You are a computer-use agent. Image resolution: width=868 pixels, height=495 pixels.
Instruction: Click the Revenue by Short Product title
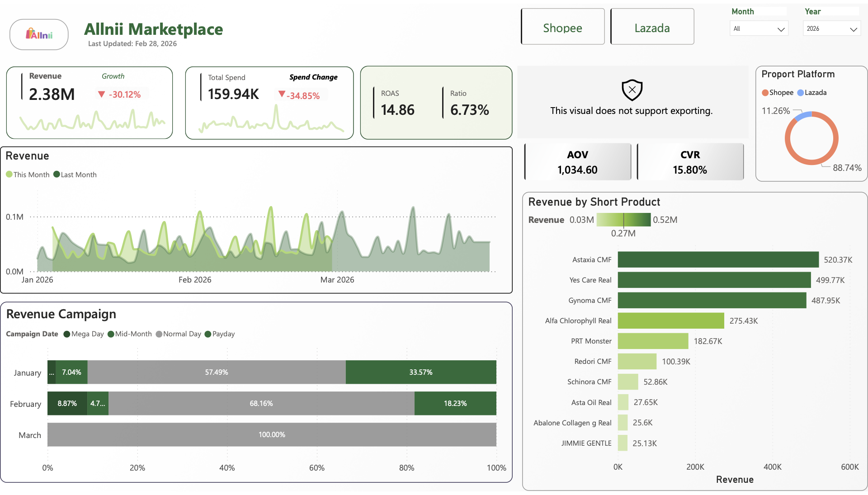click(x=594, y=202)
